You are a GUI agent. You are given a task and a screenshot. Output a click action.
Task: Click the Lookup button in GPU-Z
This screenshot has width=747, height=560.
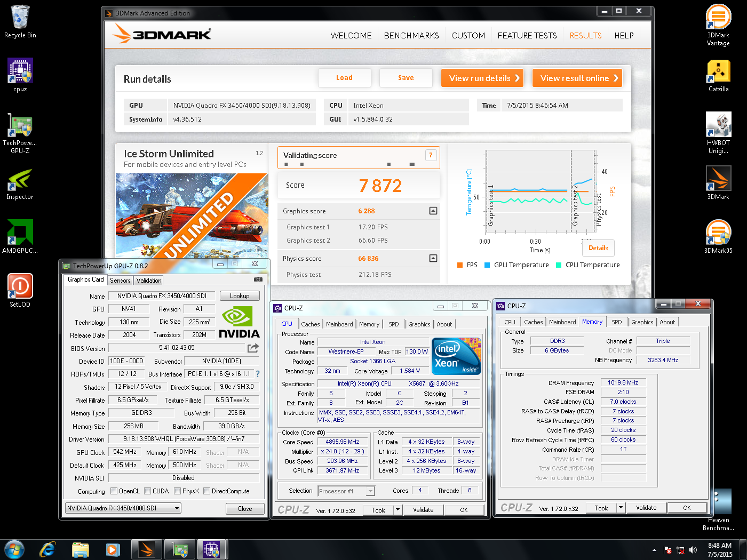click(240, 296)
